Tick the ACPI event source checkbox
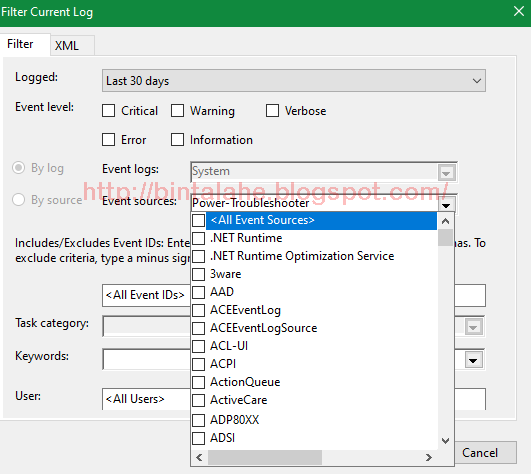The width and height of the screenshot is (531, 474). click(x=198, y=364)
